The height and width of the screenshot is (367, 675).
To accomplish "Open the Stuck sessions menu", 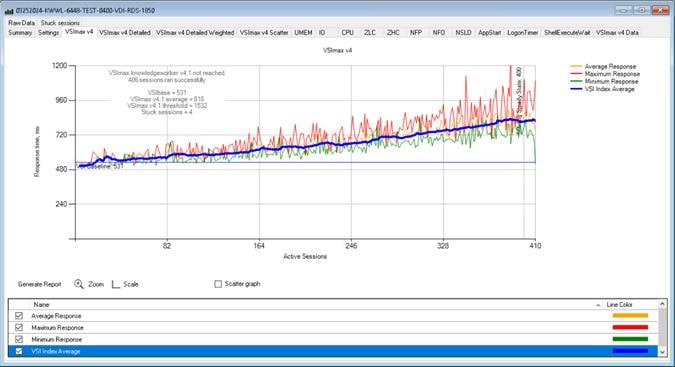I will [x=60, y=23].
